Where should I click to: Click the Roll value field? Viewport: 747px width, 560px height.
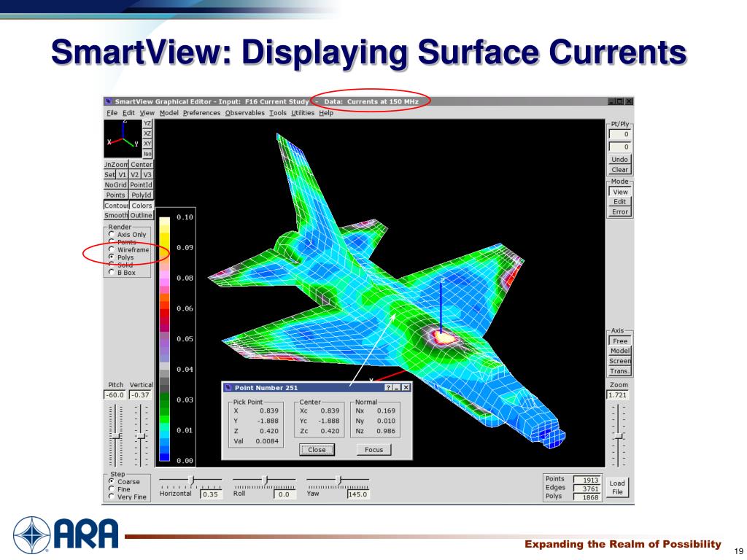(284, 494)
